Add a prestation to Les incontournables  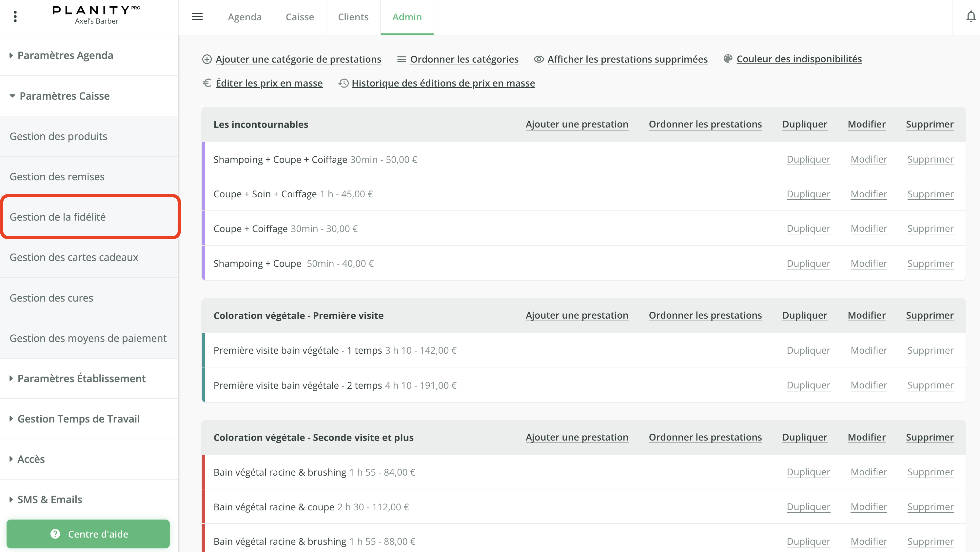[x=577, y=124]
